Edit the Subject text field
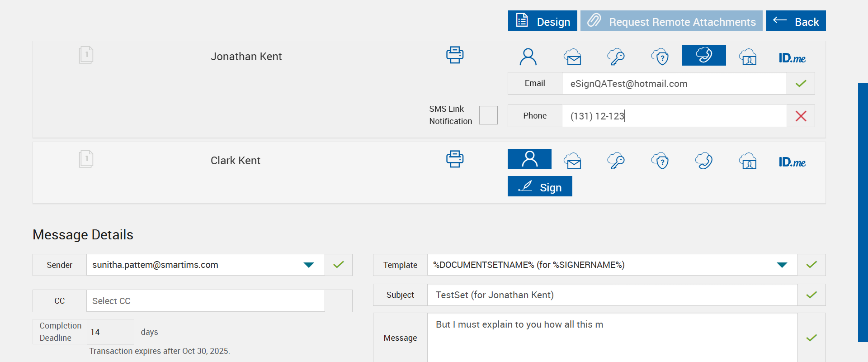The height and width of the screenshot is (362, 868). click(612, 295)
